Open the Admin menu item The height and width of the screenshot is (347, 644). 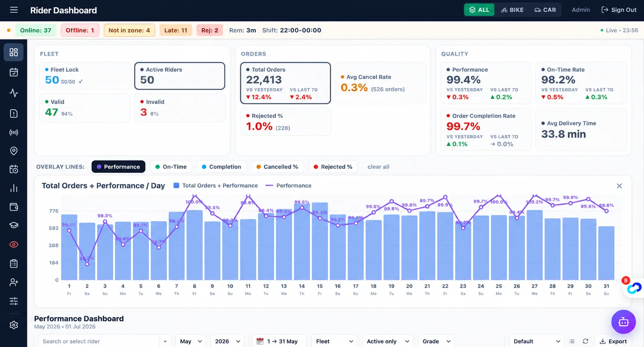581,10
